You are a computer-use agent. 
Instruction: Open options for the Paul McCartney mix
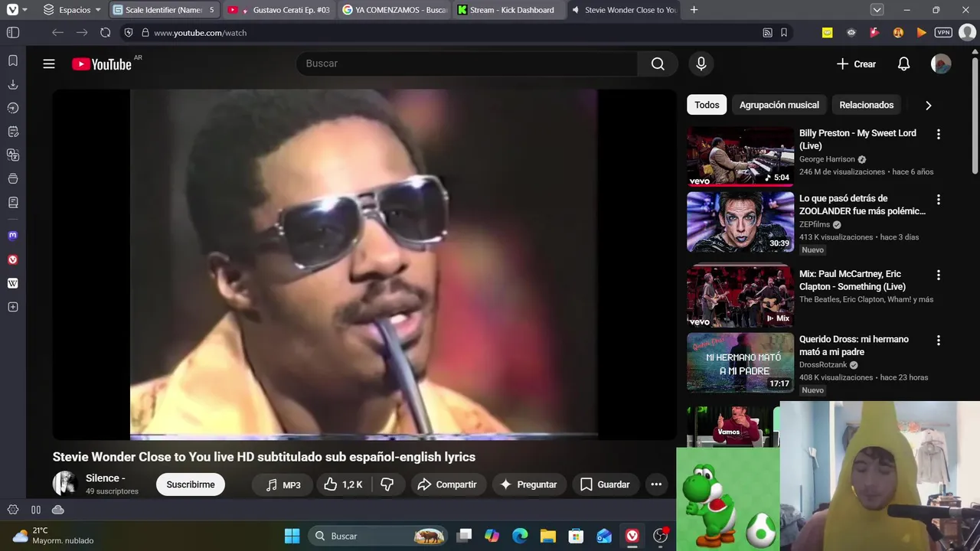[938, 275]
